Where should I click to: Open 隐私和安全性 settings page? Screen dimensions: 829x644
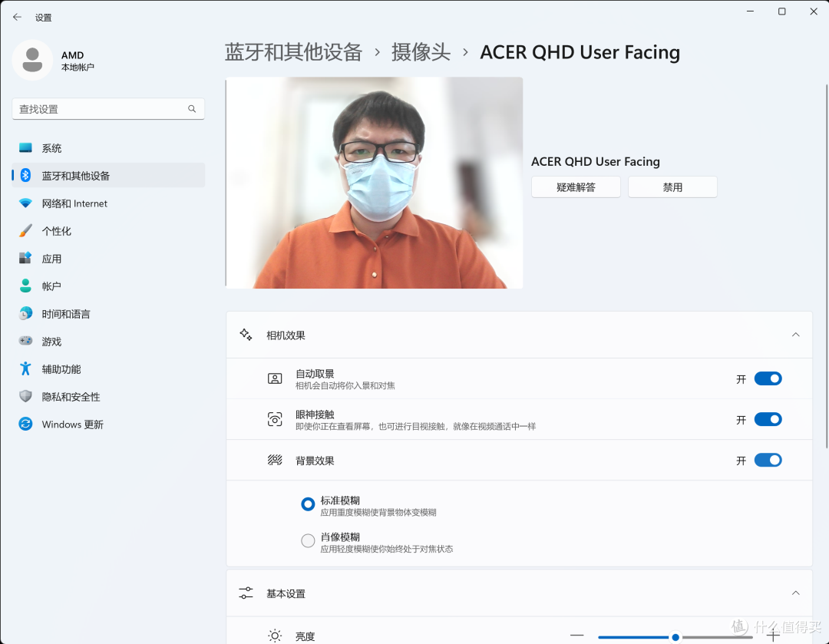[x=108, y=396]
